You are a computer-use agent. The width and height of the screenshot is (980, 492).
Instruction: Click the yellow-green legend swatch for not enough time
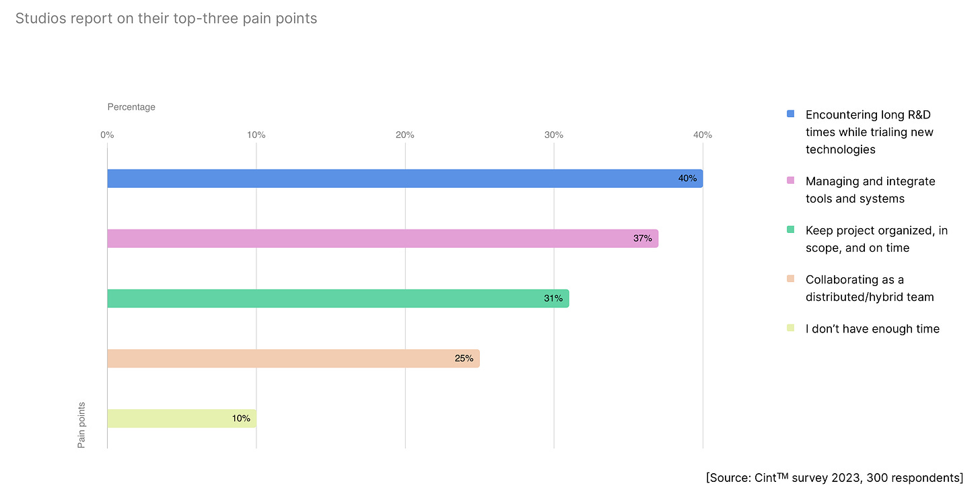pos(791,328)
